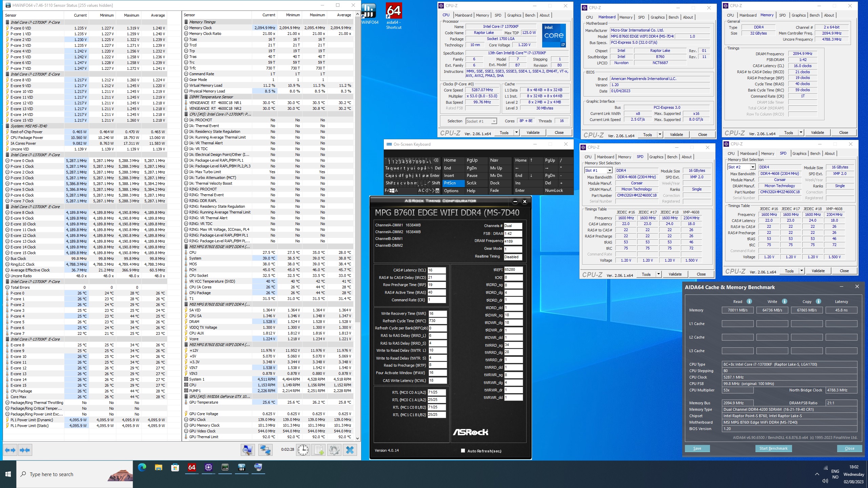The height and width of the screenshot is (488, 868).
Task: Click the Copy info icon in AIDA64
Action: [x=818, y=301]
